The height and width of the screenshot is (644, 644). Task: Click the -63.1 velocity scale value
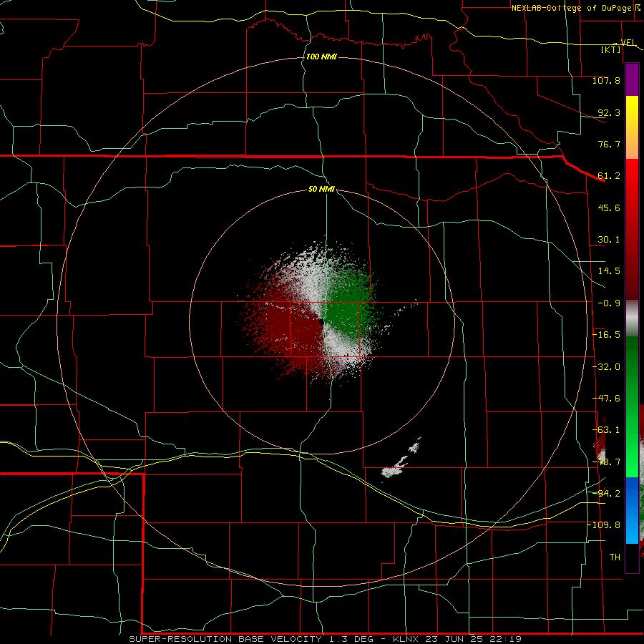[x=607, y=430]
